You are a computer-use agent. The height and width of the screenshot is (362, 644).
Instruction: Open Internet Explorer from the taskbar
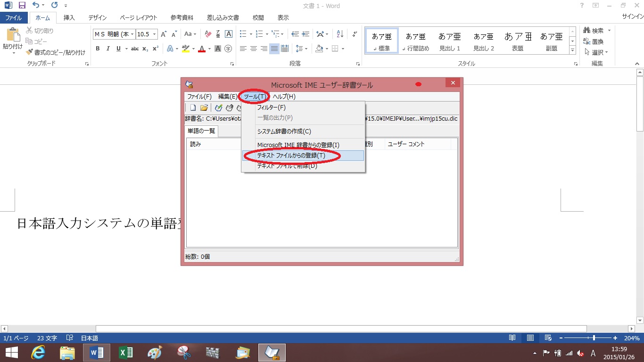(x=38, y=353)
